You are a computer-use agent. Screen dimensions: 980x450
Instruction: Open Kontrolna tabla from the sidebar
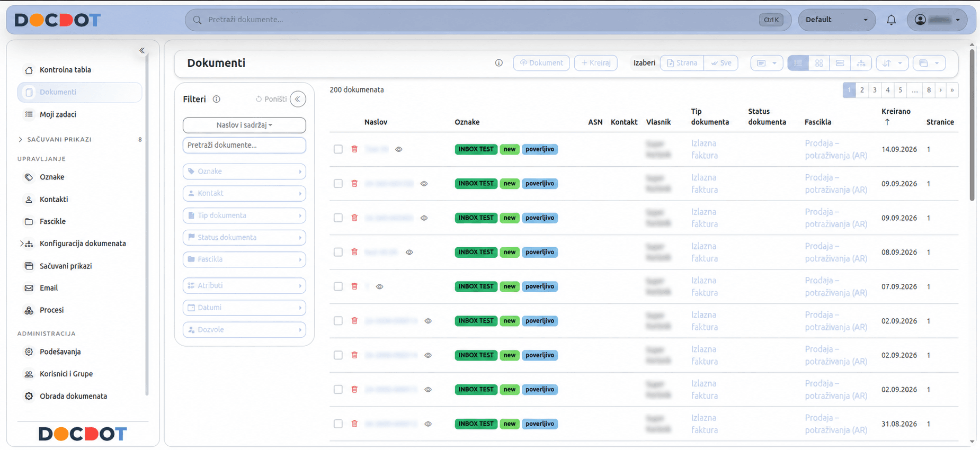click(x=65, y=70)
